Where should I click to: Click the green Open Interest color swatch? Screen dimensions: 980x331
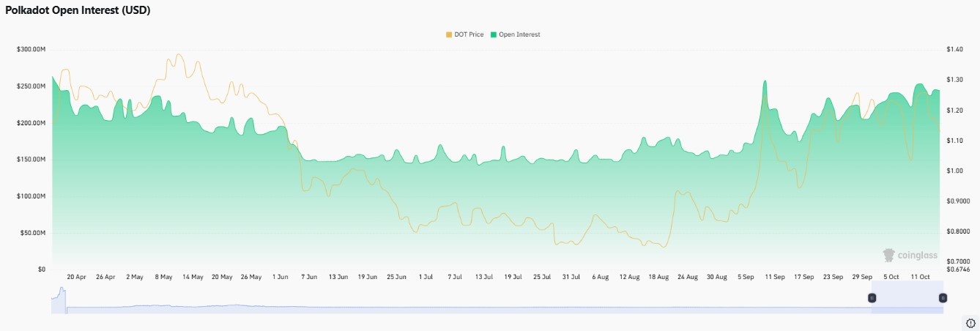pos(494,34)
